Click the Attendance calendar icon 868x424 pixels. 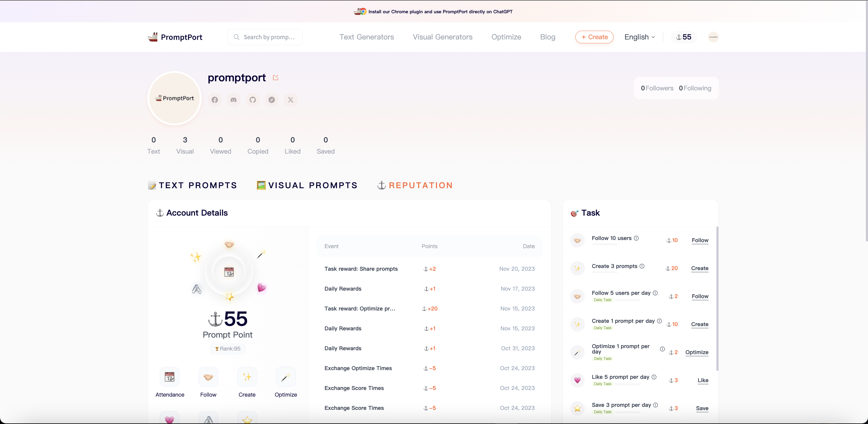point(169,376)
